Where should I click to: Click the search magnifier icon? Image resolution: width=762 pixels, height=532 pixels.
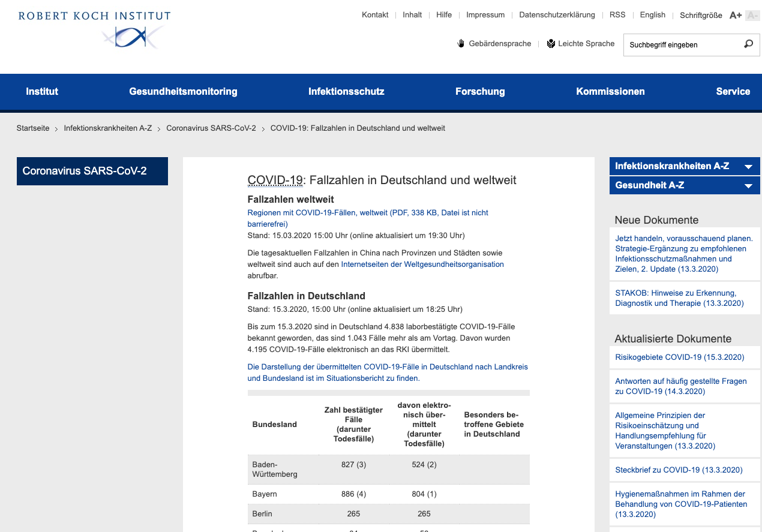point(748,44)
